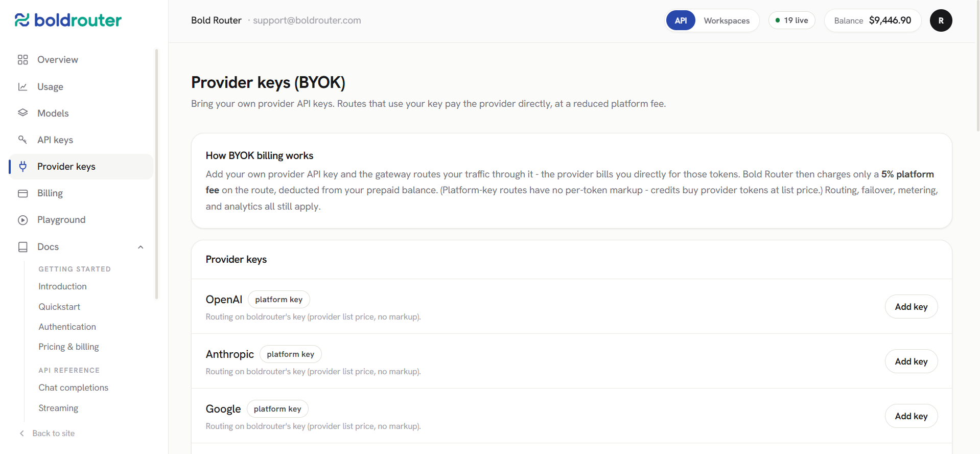Add an OpenAI provider key
Viewport: 980px width, 454px height.
(x=911, y=307)
